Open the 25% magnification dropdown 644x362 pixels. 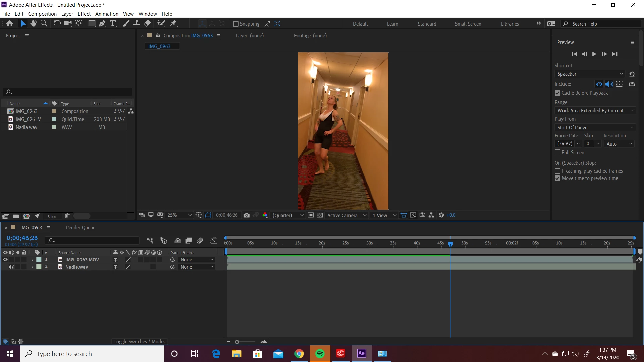[x=179, y=215]
